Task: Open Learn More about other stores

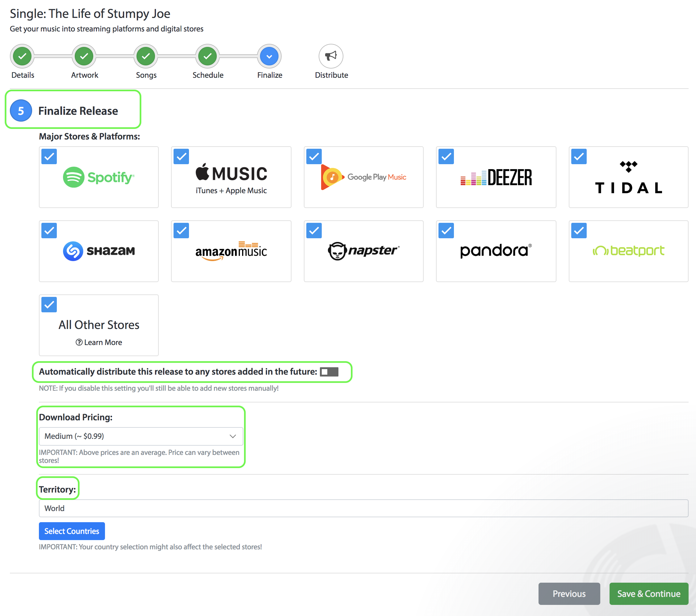Action: tap(99, 342)
